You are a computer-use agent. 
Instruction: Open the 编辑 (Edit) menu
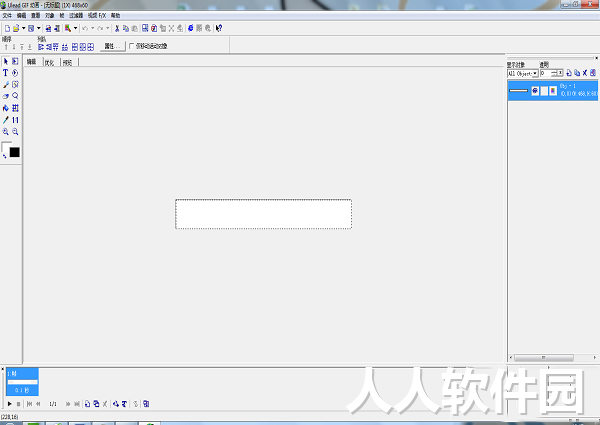(x=21, y=16)
